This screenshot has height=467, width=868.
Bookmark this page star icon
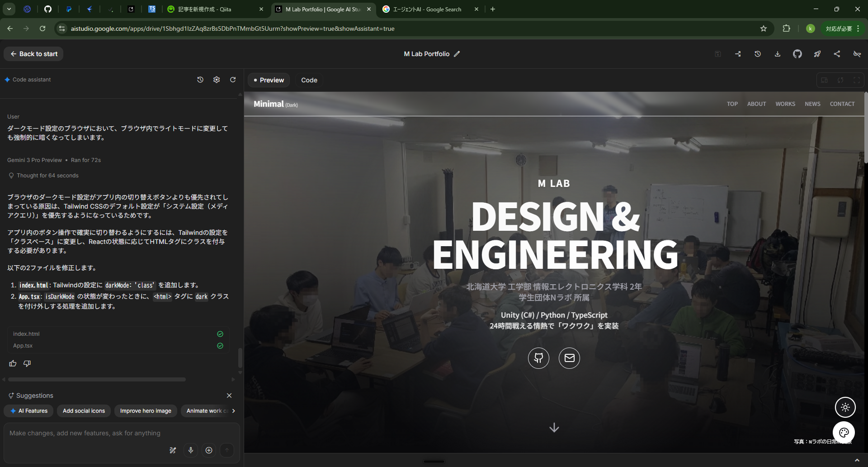pos(764,29)
